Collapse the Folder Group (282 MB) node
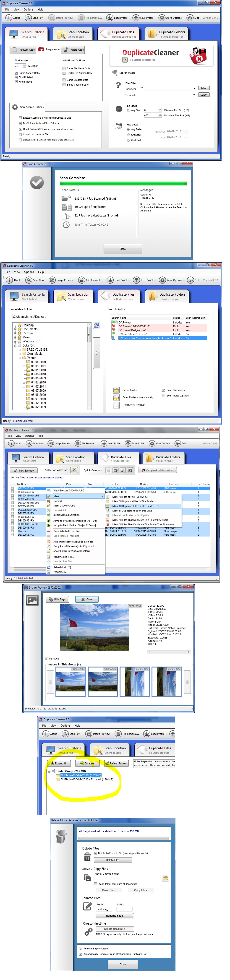230x980 pixels. point(49,771)
